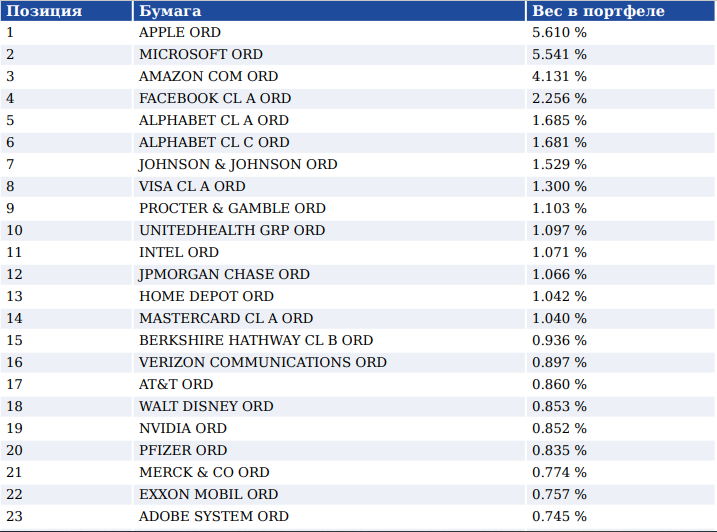Click position number 17 in AT&T row
Viewport: 717px width, 532px height.
pyautogui.click(x=14, y=384)
